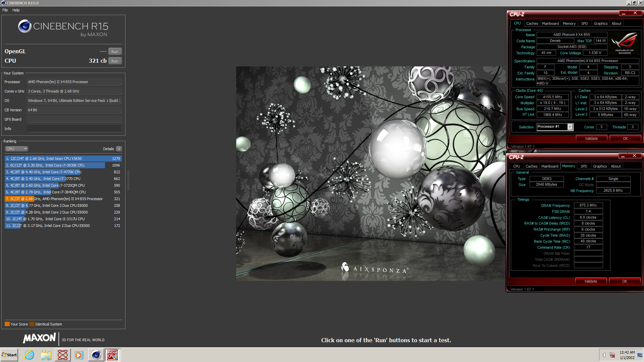
Task: Select the Intel Xeon X5650 ranking row
Action: (63, 159)
